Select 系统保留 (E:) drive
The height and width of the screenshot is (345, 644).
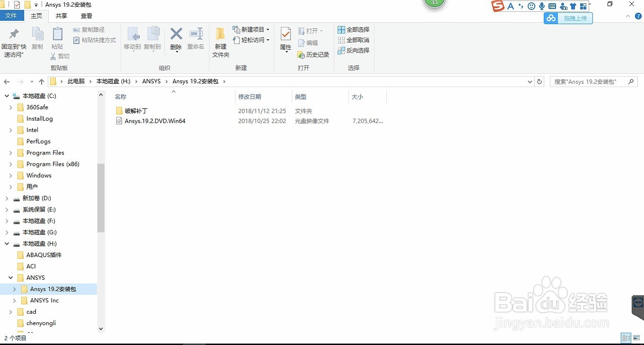[39, 209]
